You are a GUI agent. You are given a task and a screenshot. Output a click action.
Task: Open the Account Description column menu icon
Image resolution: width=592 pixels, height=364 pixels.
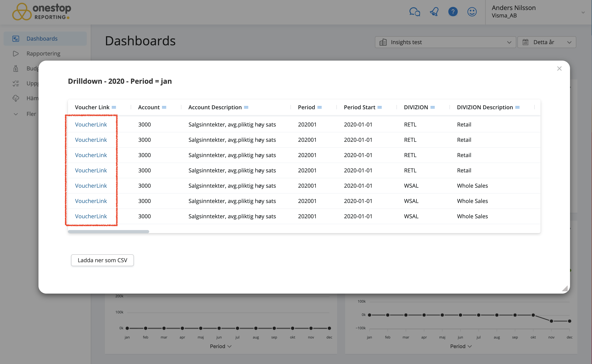pyautogui.click(x=246, y=107)
